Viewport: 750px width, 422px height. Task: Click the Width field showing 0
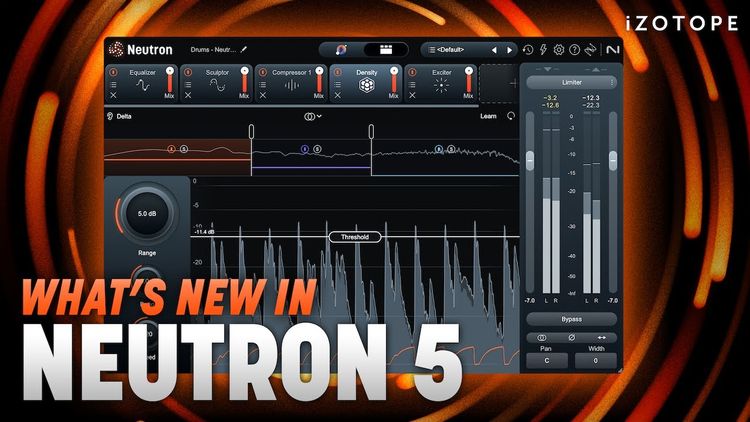(596, 361)
